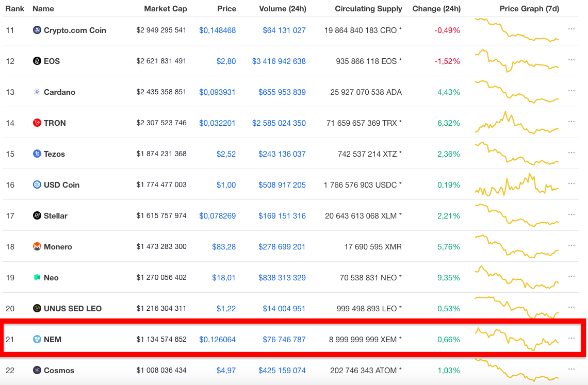Open the three-dot menu for Crypto.com Coin
This screenshot has height=385, width=588.
pos(571,29)
